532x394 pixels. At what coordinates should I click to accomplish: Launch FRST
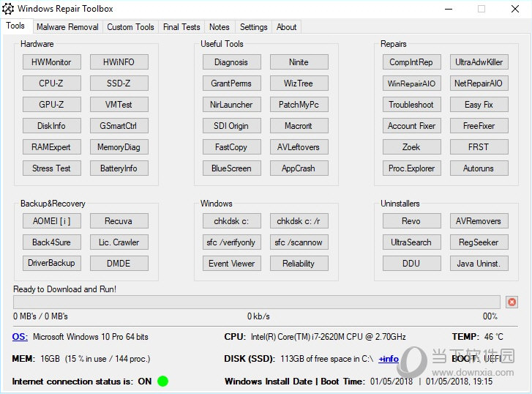[x=479, y=147]
